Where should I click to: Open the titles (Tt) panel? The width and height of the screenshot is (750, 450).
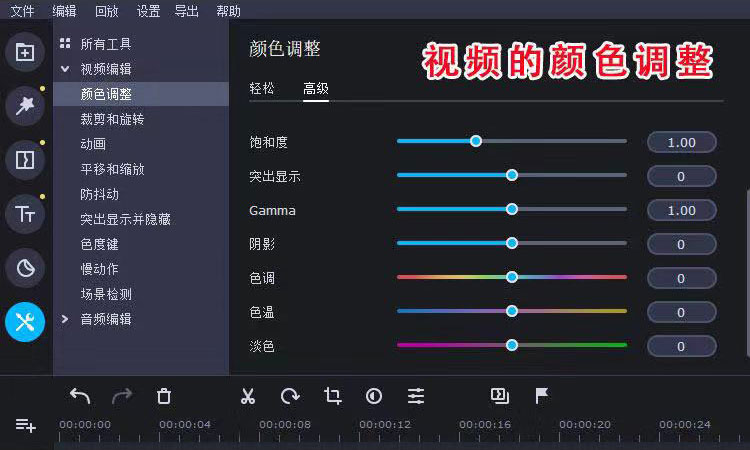pos(25,213)
